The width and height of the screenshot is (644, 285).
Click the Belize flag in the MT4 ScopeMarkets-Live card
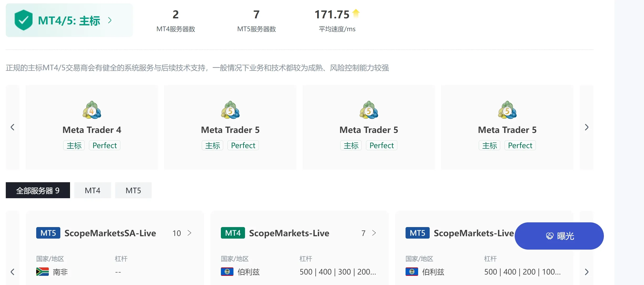coord(227,272)
